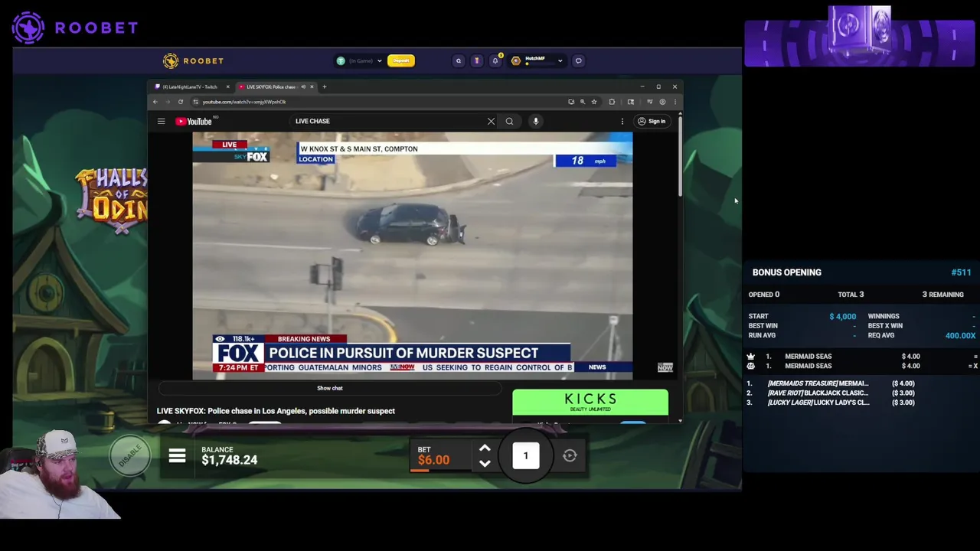This screenshot has height=551, width=980.
Task: Click the YouTube logo
Action: 194,121
